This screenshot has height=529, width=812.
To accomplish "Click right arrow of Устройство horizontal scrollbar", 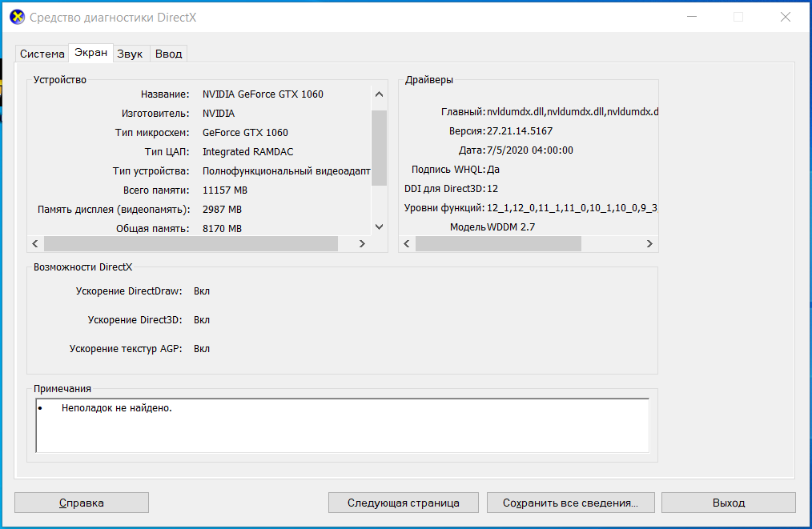I will coord(362,244).
